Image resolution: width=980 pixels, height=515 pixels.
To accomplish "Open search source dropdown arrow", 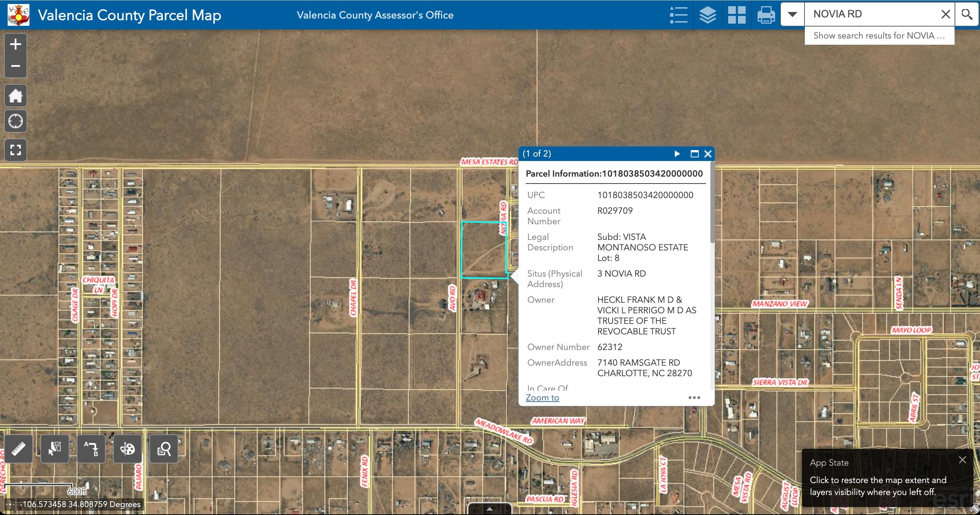I will 793,15.
